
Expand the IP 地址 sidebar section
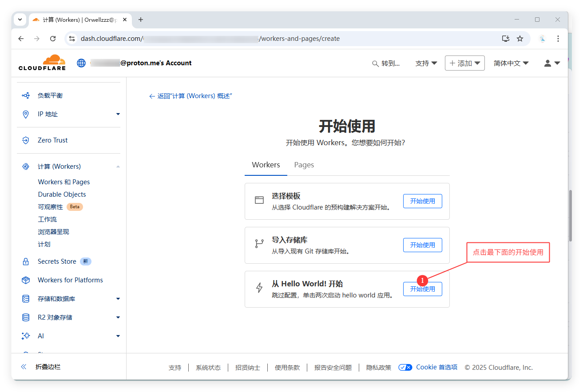[x=118, y=114]
